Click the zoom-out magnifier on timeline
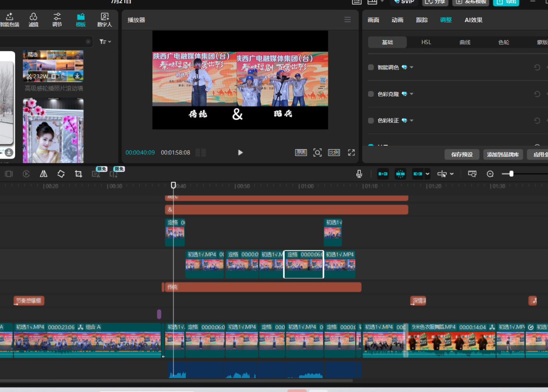This screenshot has width=548, height=392. (490, 174)
